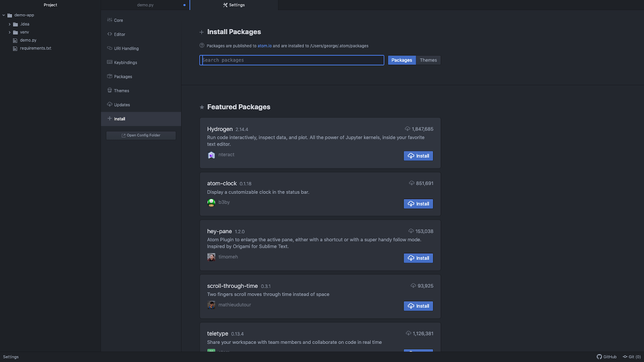Click the help question icon near Packages are published
644x362 pixels.
(202, 45)
